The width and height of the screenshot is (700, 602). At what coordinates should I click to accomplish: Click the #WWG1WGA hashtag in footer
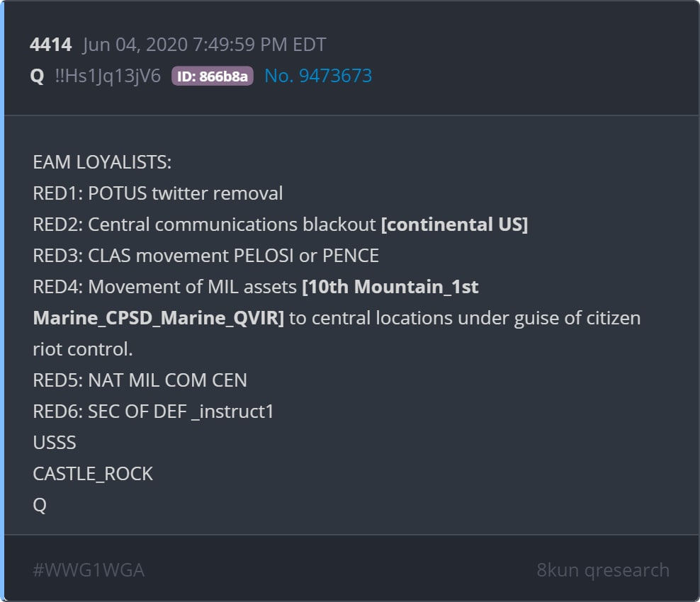pyautogui.click(x=89, y=570)
